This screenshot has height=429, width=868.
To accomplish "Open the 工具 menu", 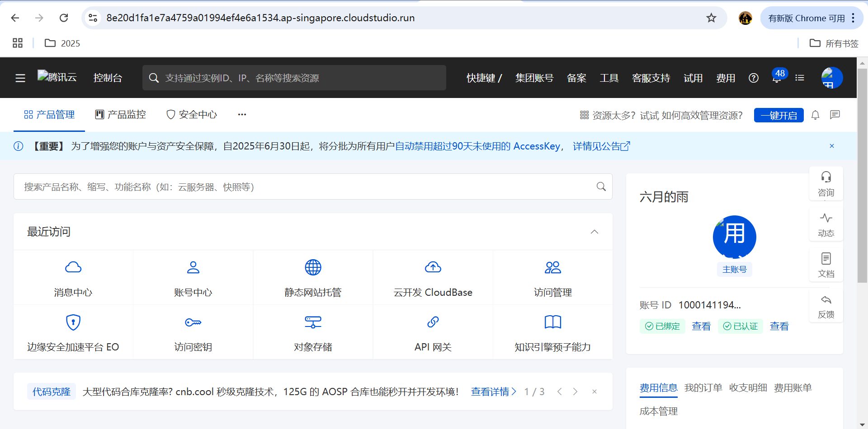I will coord(609,78).
